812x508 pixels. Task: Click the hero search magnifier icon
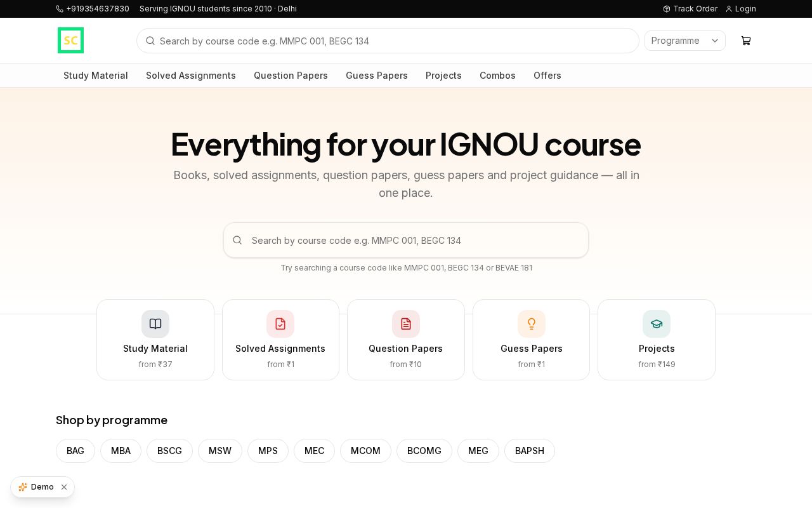(237, 240)
